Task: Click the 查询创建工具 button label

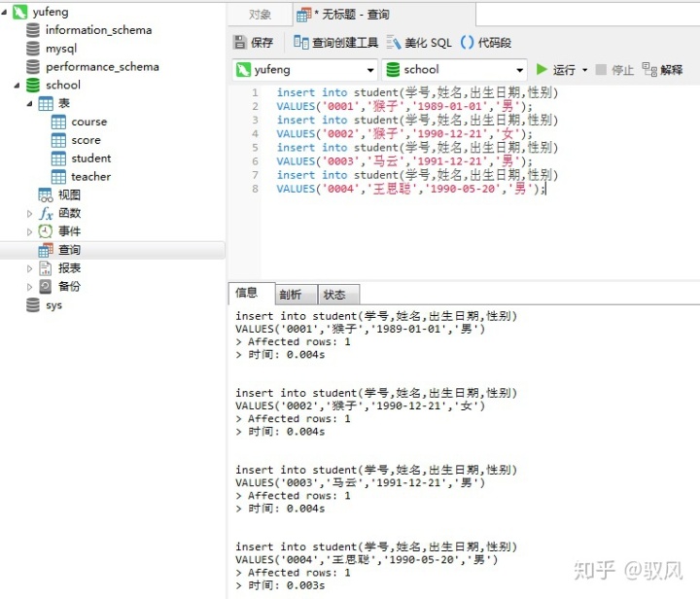Action: coord(345,43)
